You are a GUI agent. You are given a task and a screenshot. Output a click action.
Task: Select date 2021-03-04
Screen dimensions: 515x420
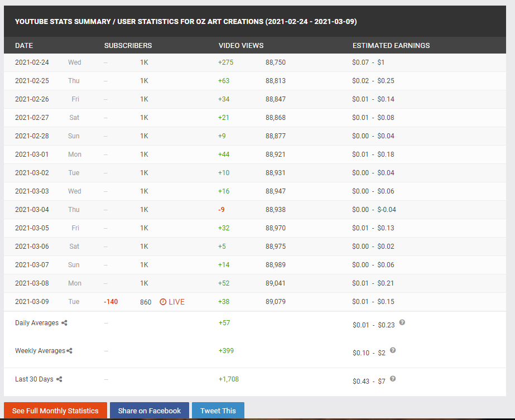(32, 210)
